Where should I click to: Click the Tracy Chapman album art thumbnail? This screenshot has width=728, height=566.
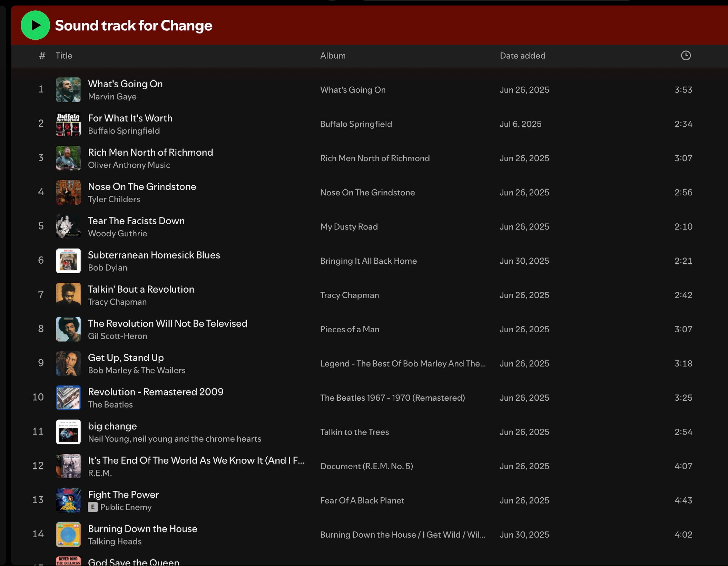68,295
